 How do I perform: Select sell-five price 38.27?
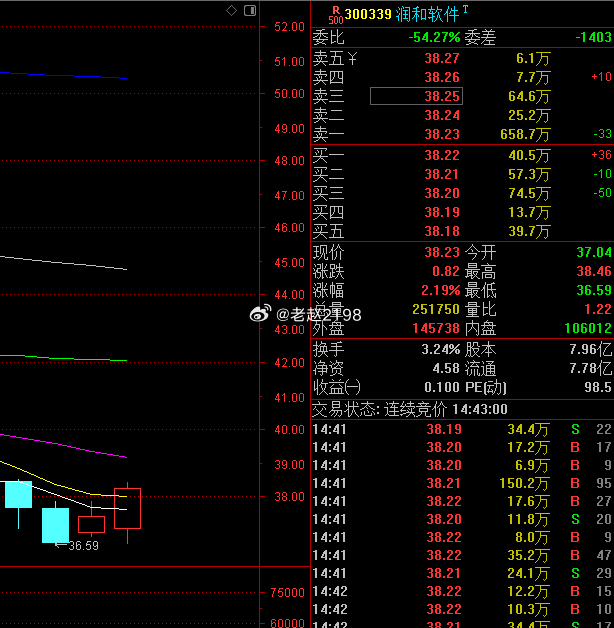tap(442, 58)
